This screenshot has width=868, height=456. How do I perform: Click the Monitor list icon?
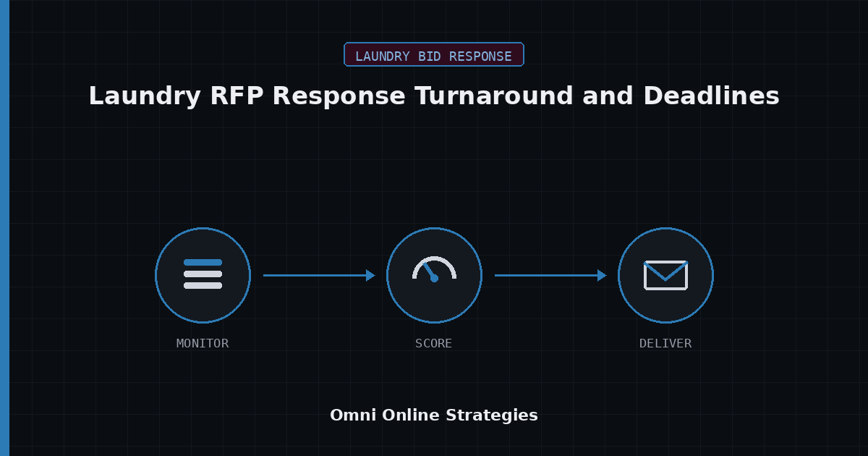tap(203, 275)
